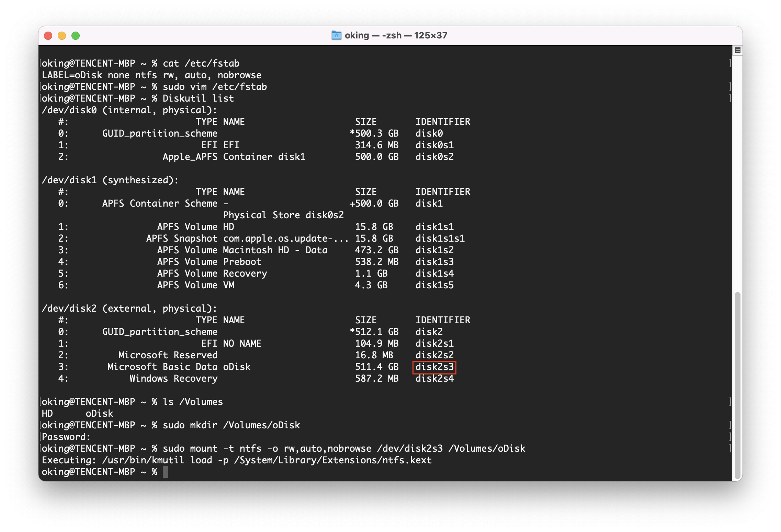
Task: Click the 'Recovery' APFS volume name
Action: tap(245, 274)
